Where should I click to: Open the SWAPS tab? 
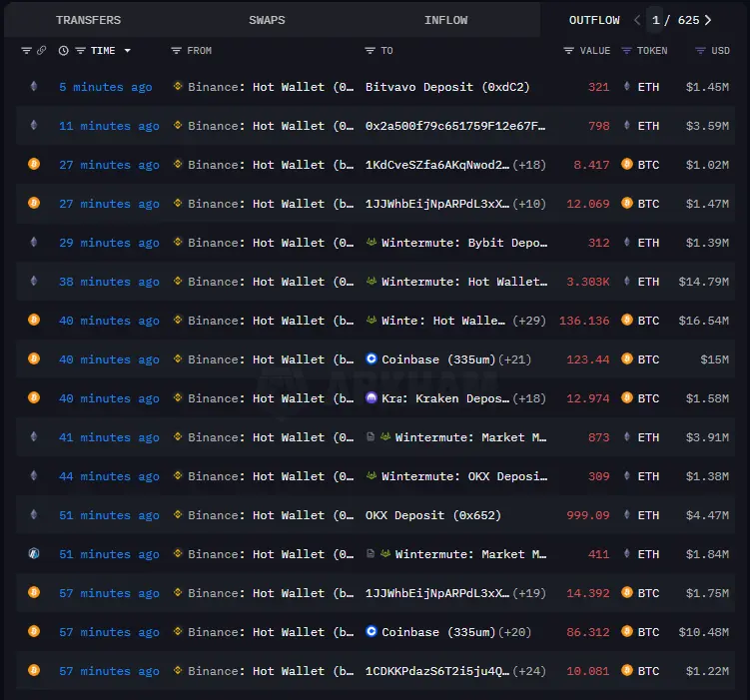point(267,20)
